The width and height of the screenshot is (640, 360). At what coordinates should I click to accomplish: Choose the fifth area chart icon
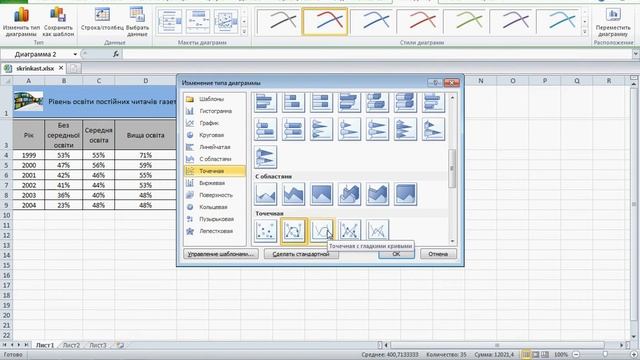378,194
